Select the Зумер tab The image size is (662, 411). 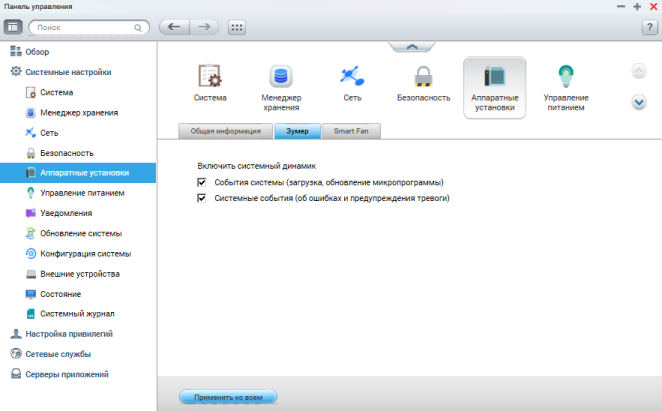pyautogui.click(x=297, y=131)
